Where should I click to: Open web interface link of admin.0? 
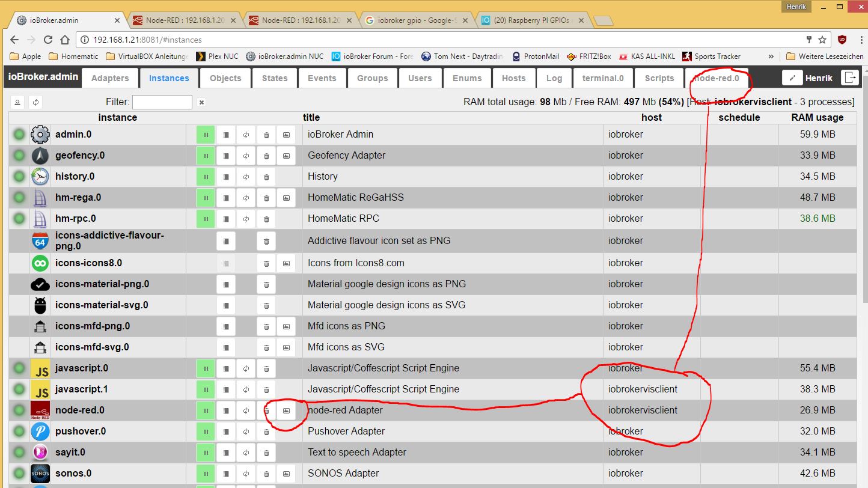[x=286, y=135]
